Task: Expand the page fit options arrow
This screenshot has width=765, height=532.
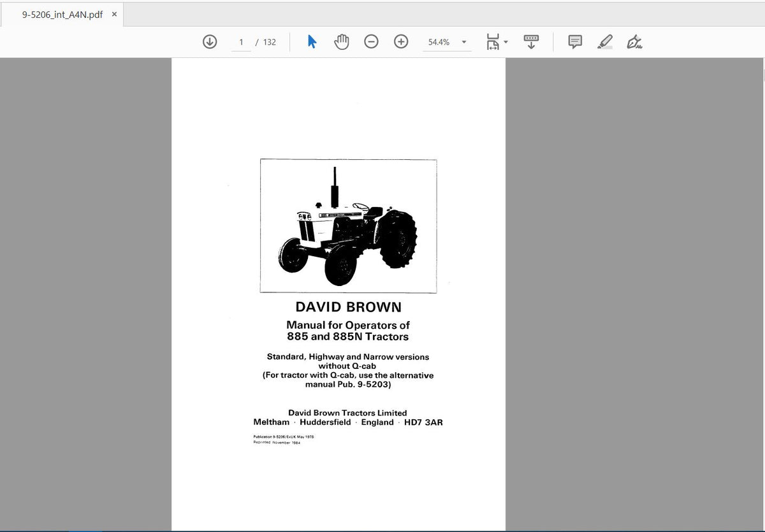Action: point(506,42)
